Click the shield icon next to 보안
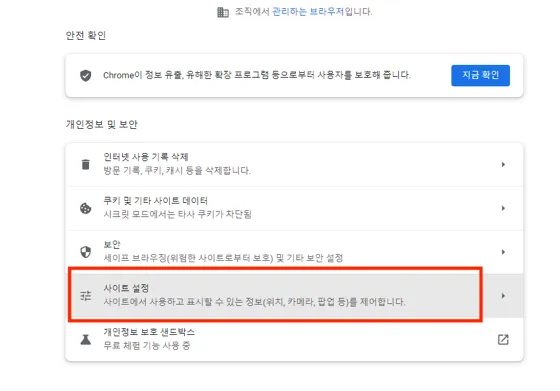Viewport: 560px width, 391px height. point(86,252)
